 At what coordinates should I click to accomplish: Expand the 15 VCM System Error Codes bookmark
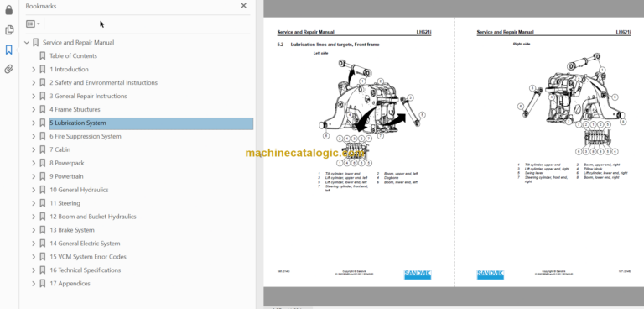[x=34, y=257]
